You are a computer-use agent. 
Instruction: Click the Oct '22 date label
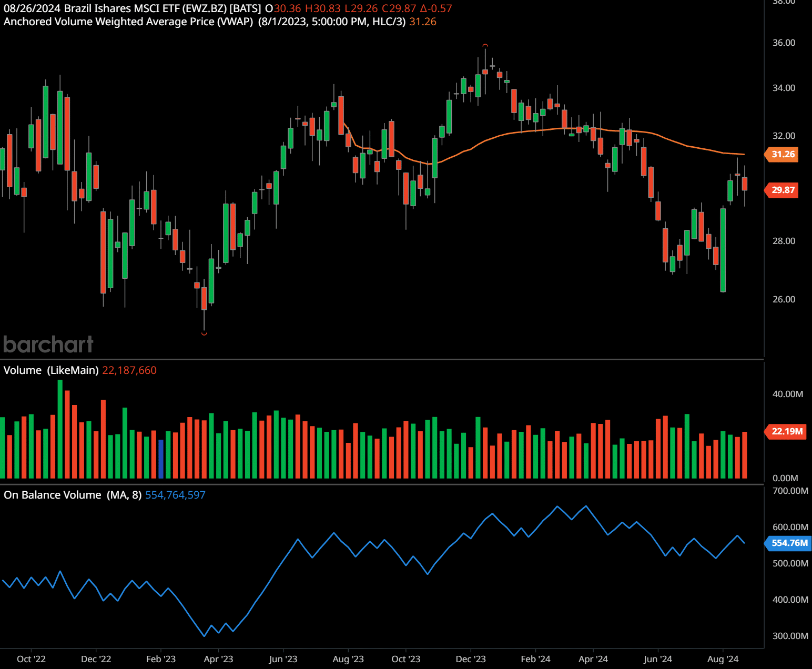point(31,659)
